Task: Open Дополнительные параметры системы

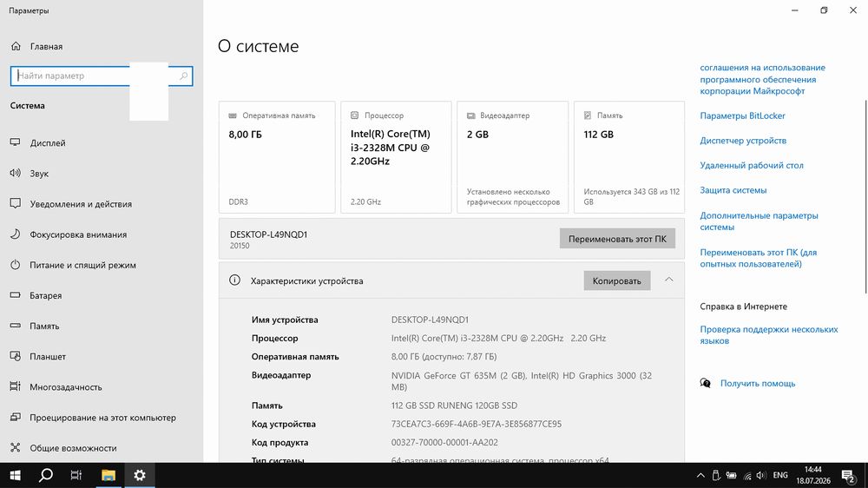Action: (x=759, y=221)
